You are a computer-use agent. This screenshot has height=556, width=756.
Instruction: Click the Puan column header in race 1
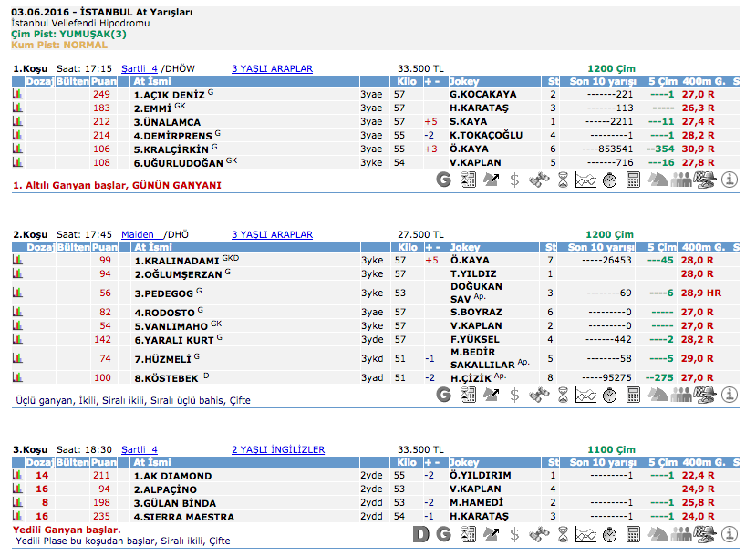pyautogui.click(x=105, y=81)
